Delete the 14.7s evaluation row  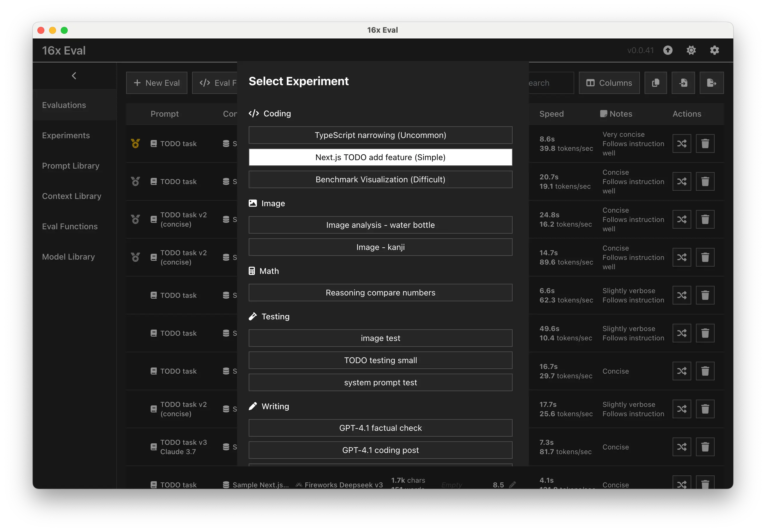pyautogui.click(x=705, y=257)
